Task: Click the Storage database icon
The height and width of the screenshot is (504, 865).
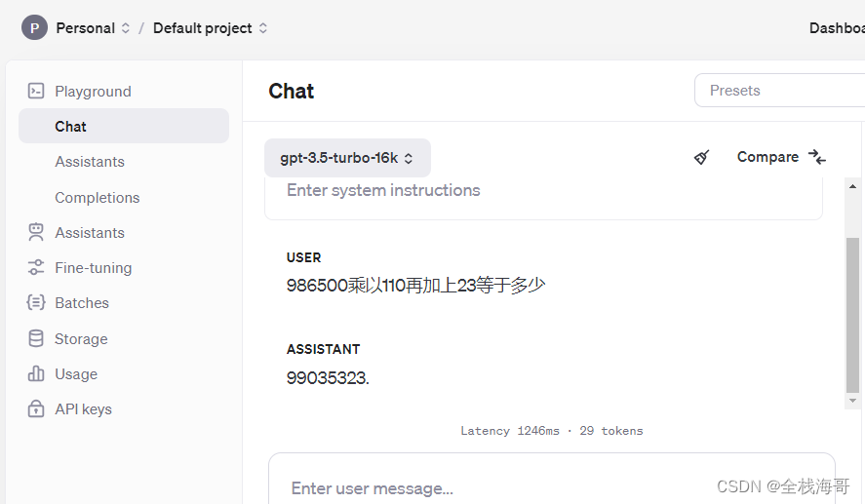Action: tap(36, 338)
